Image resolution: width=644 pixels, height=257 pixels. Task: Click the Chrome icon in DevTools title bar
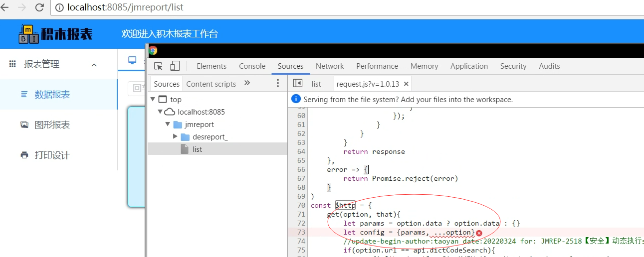(x=153, y=50)
